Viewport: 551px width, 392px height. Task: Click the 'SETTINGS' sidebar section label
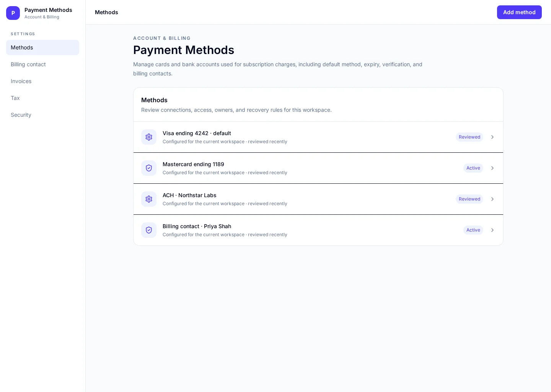pos(23,34)
